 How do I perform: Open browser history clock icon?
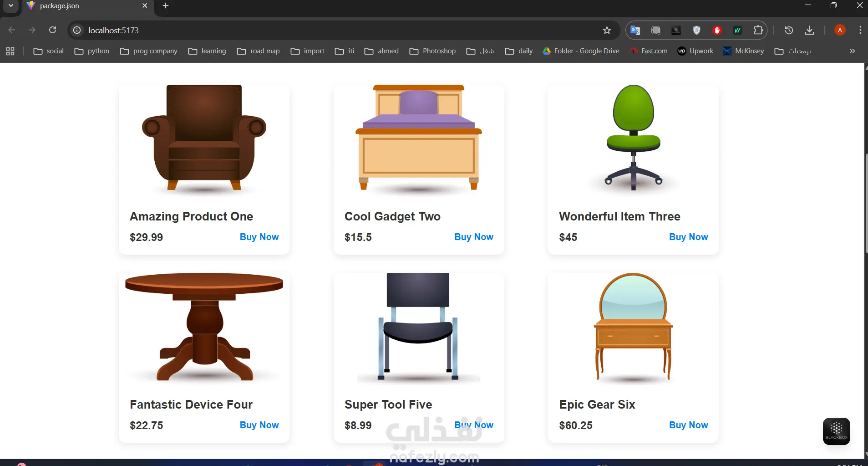coord(789,30)
